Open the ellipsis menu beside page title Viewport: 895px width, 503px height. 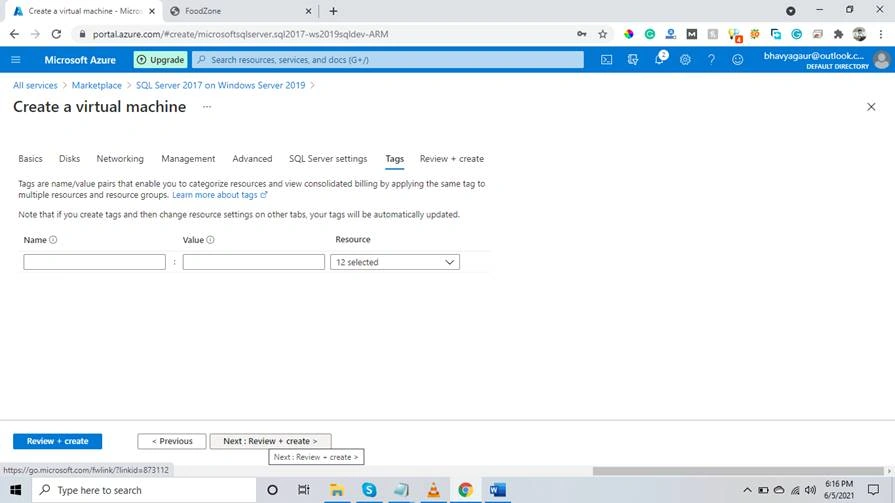point(207,107)
